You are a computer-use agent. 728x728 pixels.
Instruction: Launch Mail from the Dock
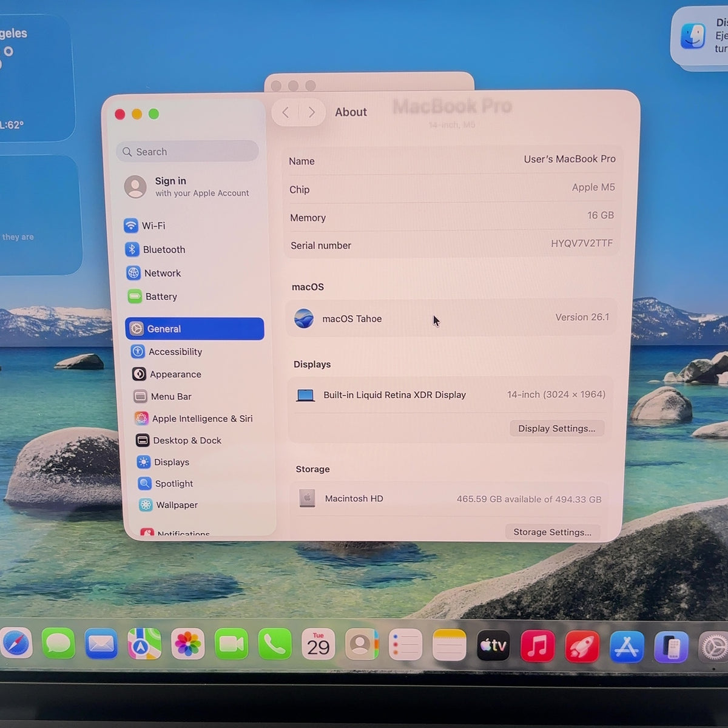(x=101, y=644)
